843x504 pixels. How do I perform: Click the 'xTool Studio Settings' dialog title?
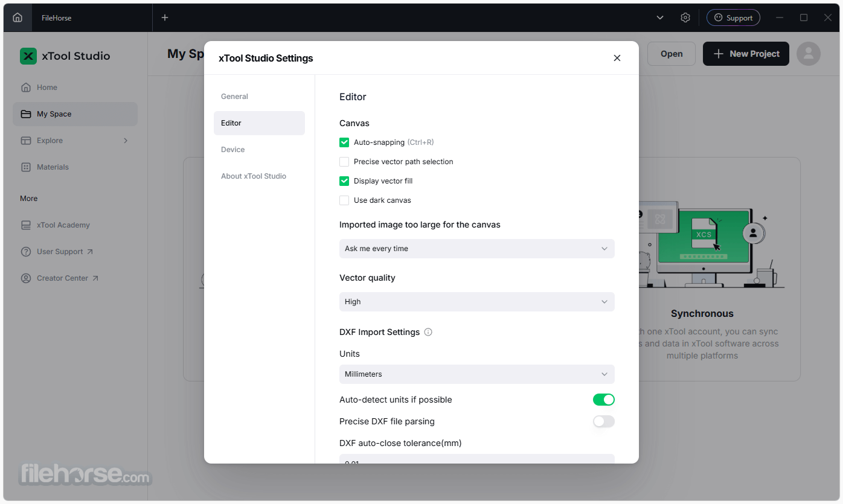(266, 59)
